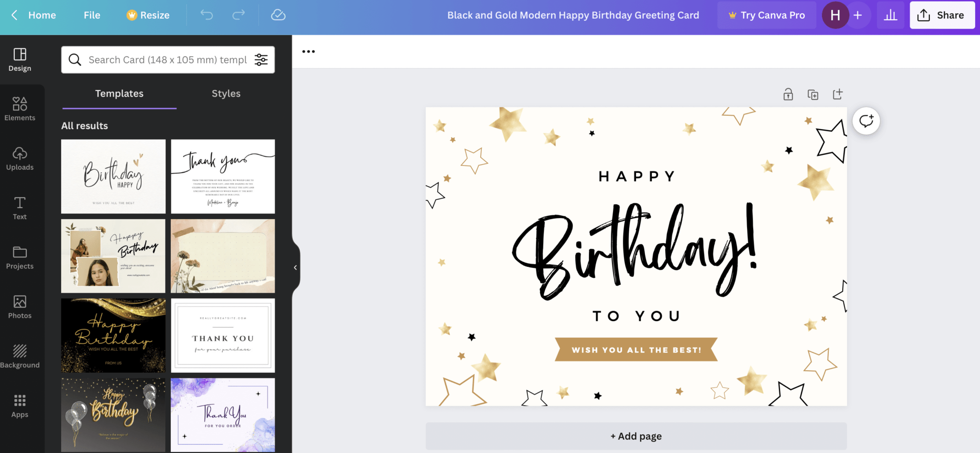Open the Text sidebar panel
This screenshot has height=453, width=980.
click(x=20, y=208)
